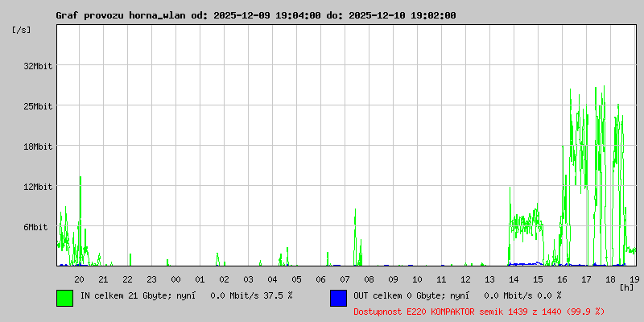Click the '18' hour label on x-axis
The image size is (644, 322).
point(610,279)
